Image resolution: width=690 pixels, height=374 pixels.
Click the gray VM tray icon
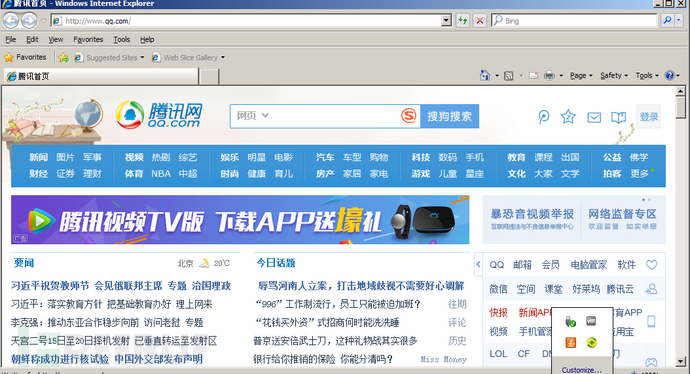coord(591,321)
